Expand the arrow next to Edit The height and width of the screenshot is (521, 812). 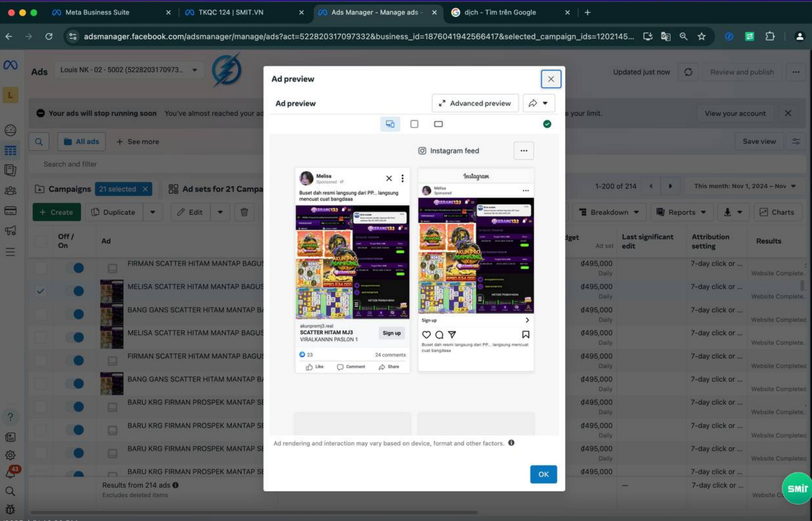click(x=220, y=212)
